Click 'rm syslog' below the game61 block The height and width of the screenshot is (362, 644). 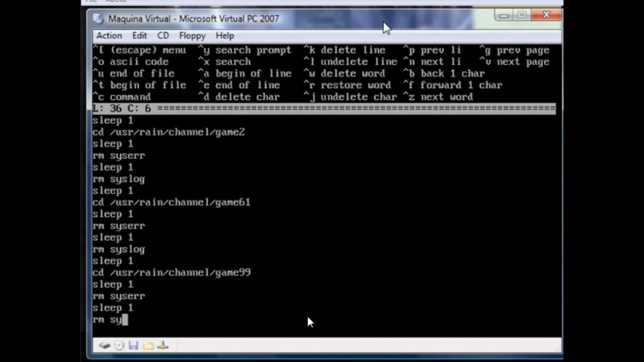(x=119, y=249)
